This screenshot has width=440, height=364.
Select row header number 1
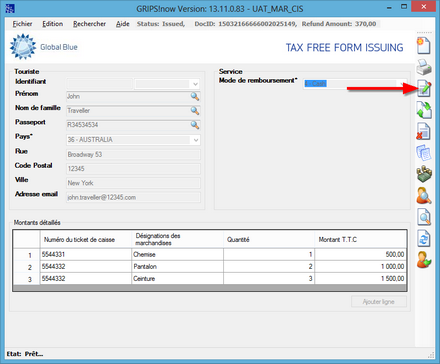(27, 255)
